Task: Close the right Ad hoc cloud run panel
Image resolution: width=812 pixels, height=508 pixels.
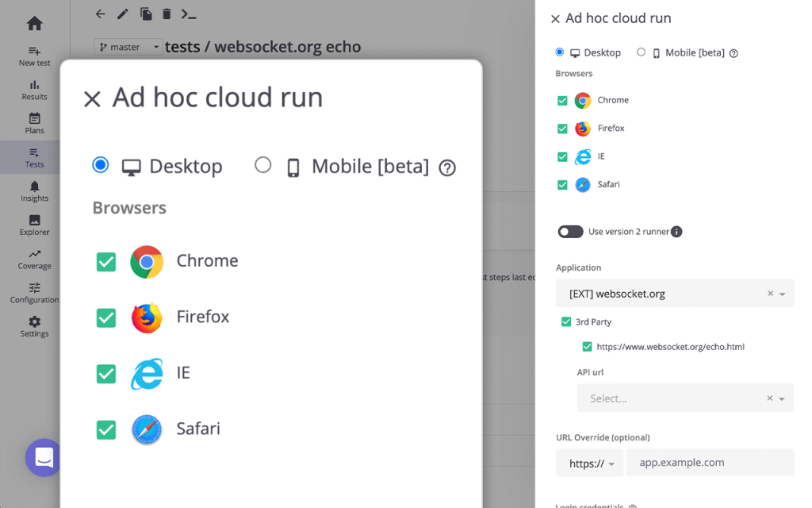Action: tap(555, 19)
